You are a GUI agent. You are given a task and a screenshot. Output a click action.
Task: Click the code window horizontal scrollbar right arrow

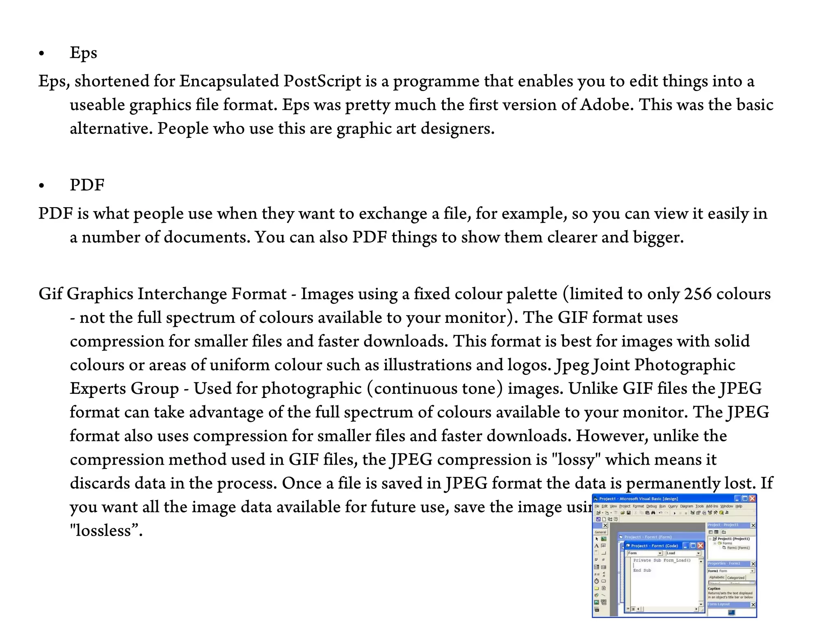coord(696,609)
